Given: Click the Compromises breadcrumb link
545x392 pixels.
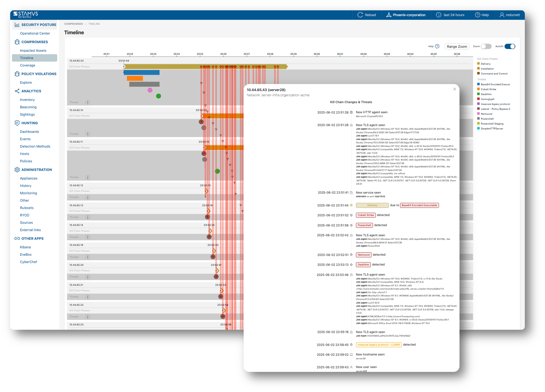Looking at the screenshot, I should click(x=74, y=24).
